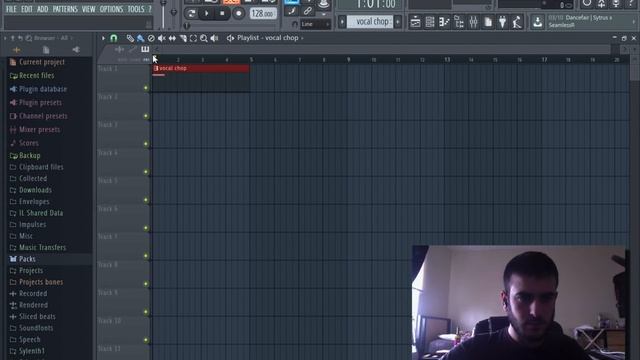Select the Delete tool in playlist toolbar
The image size is (640, 360).
[151, 38]
